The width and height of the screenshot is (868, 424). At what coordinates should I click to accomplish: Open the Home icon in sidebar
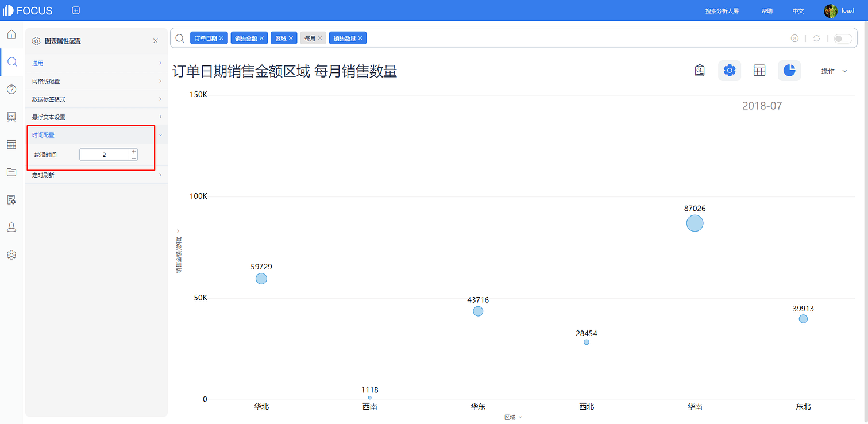tap(11, 34)
